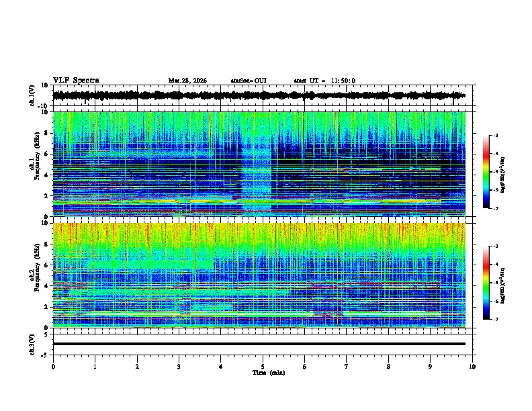The image size is (532, 411).
Task: Click the '0' tick label on time axis
Action: click(x=53, y=367)
